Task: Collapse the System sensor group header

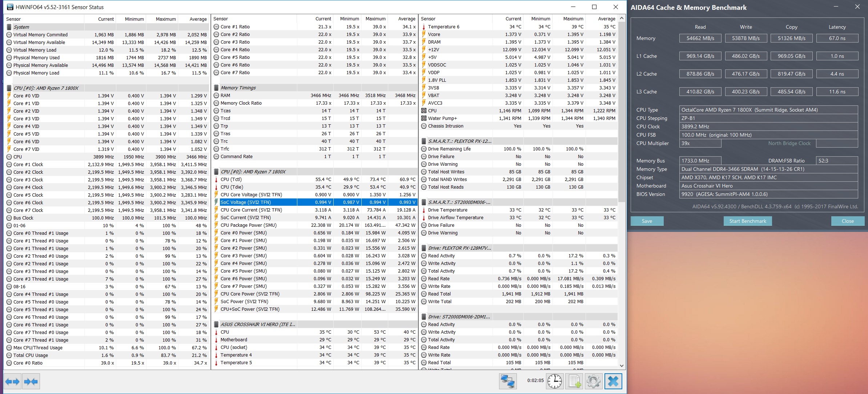Action: click(x=21, y=27)
